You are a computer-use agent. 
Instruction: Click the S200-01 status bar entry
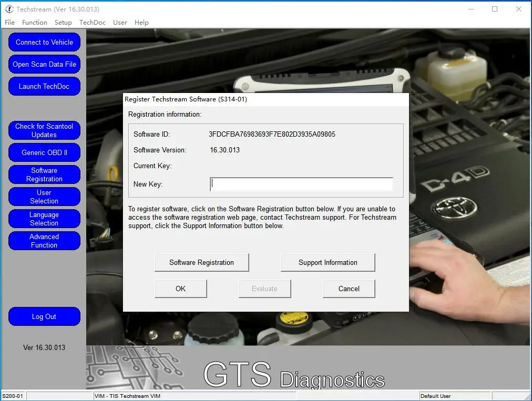point(13,396)
